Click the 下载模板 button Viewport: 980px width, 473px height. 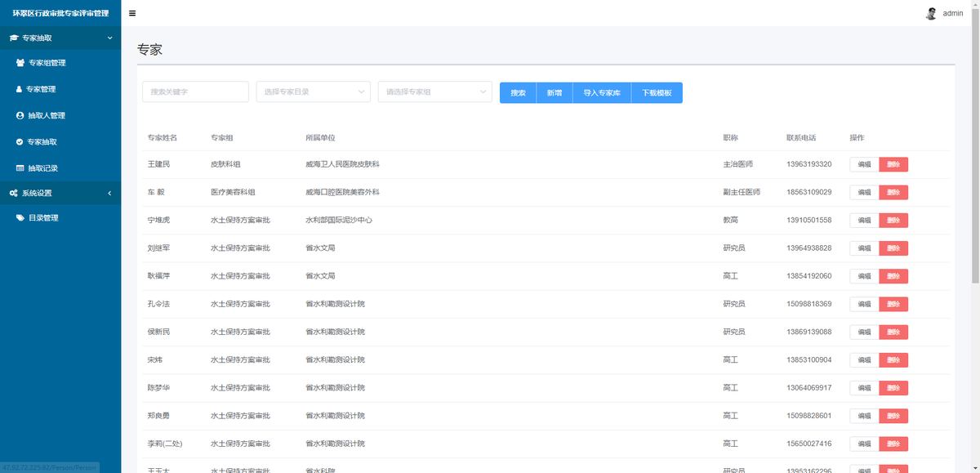(657, 93)
